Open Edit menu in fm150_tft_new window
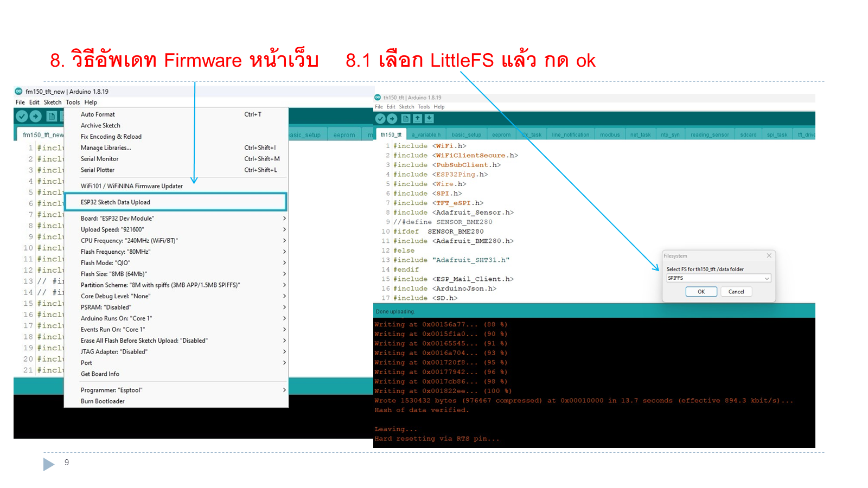 34,102
